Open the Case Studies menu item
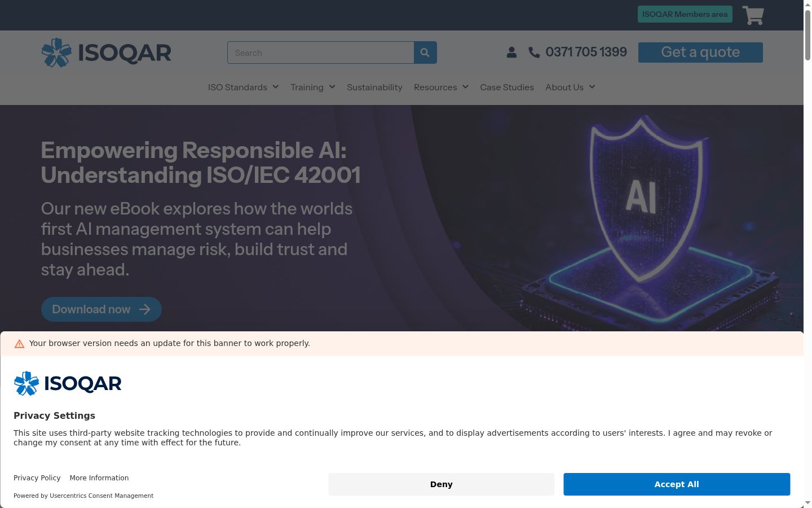The width and height of the screenshot is (812, 508). pyautogui.click(x=507, y=87)
